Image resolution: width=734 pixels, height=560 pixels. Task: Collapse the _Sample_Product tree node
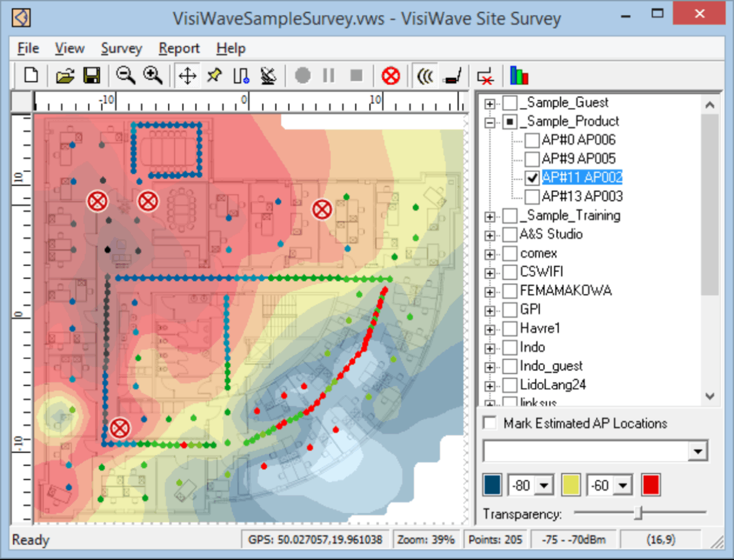pyautogui.click(x=490, y=121)
